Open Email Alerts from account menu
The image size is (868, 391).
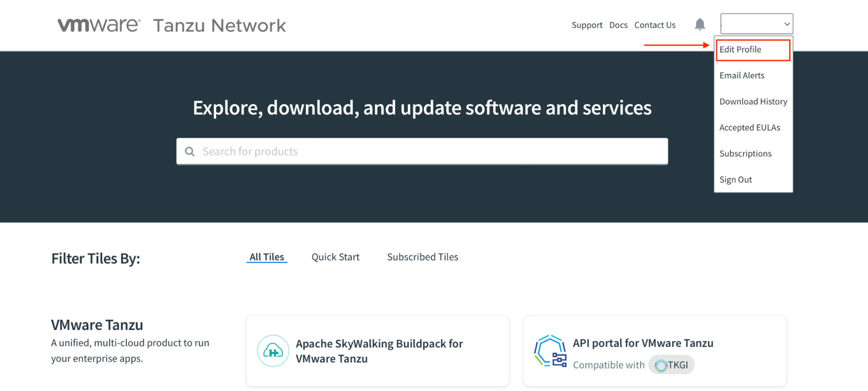click(742, 76)
